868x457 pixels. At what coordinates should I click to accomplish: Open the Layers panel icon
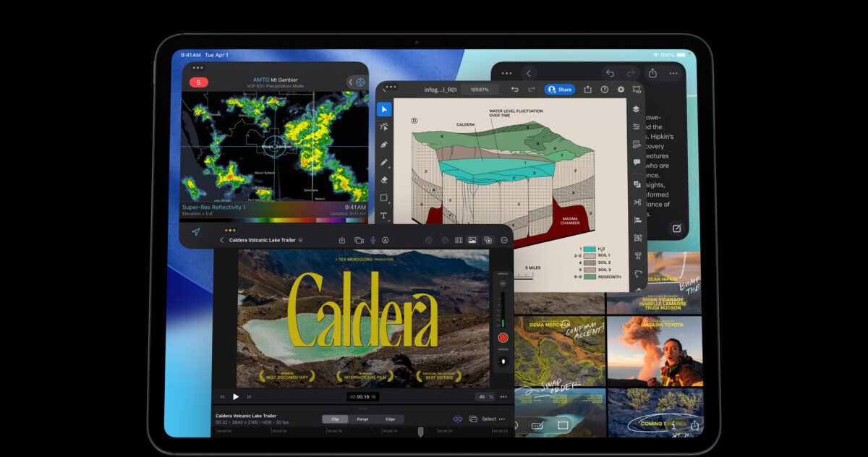[x=636, y=109]
